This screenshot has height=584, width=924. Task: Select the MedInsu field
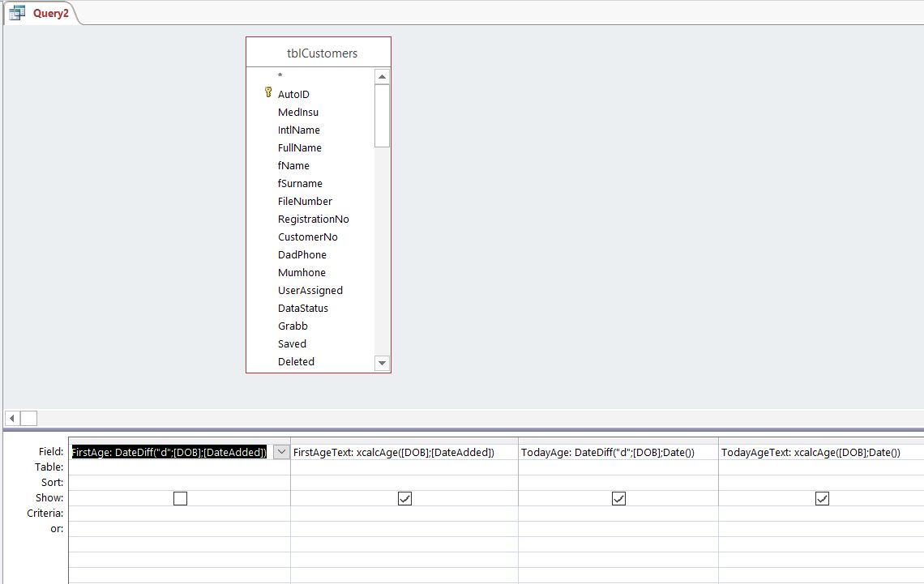[x=298, y=112]
